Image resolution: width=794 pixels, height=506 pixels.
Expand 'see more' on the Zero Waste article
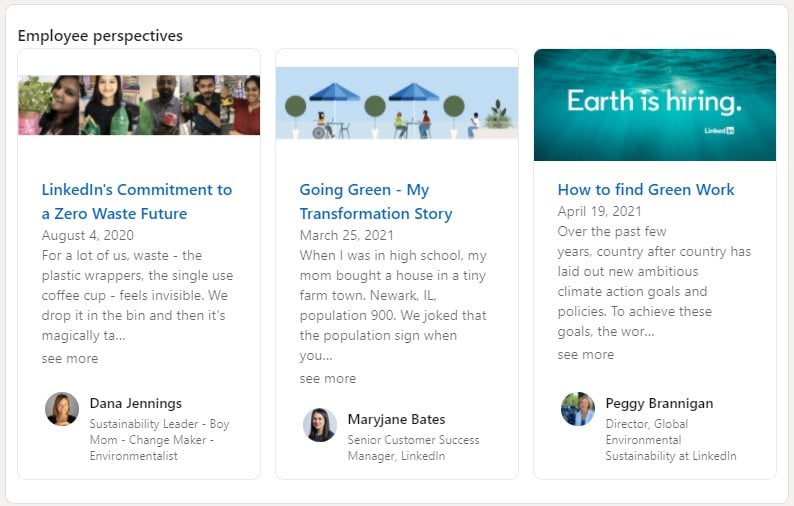tap(70, 358)
